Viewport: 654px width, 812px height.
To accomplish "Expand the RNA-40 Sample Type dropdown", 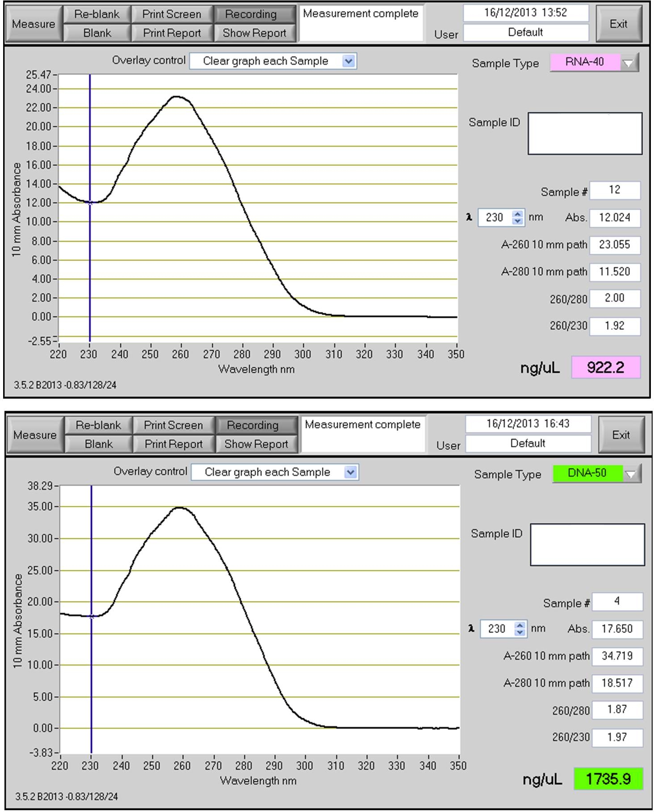I will 629,63.
